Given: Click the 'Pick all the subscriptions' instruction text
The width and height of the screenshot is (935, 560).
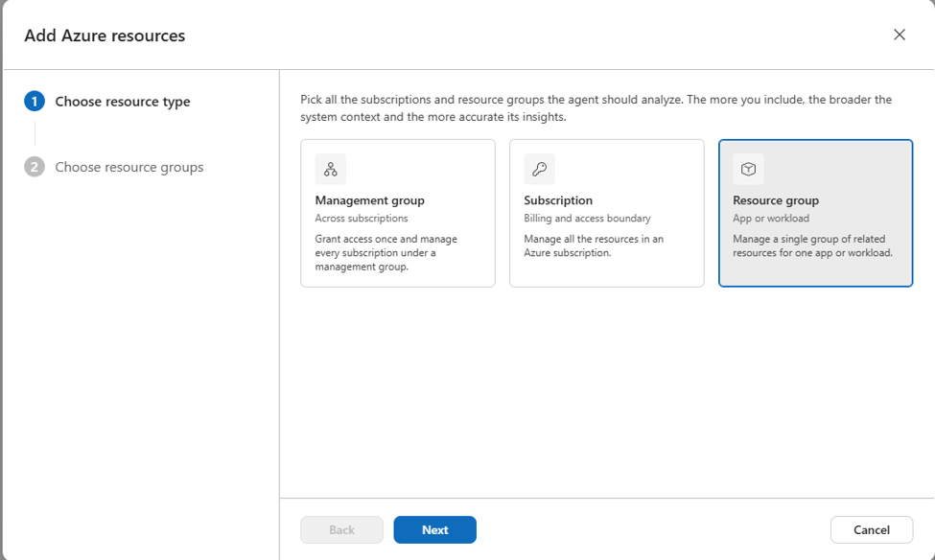Looking at the screenshot, I should 596,108.
